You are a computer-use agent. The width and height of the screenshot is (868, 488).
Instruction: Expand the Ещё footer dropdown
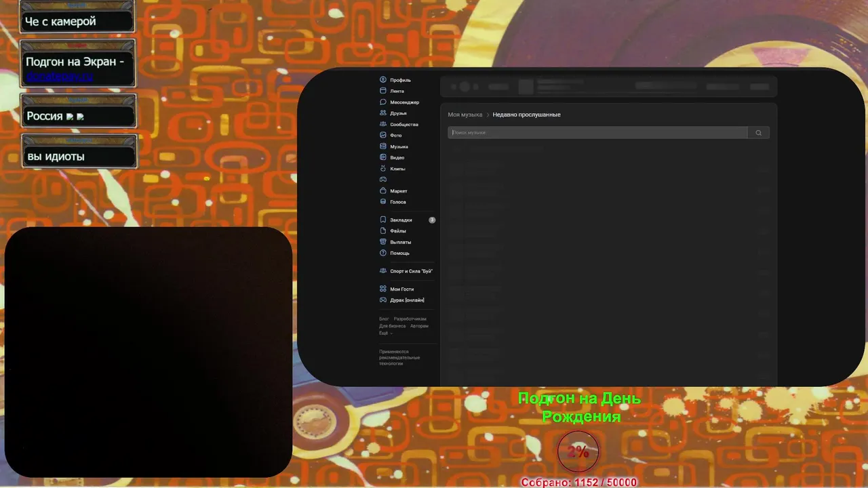point(385,333)
